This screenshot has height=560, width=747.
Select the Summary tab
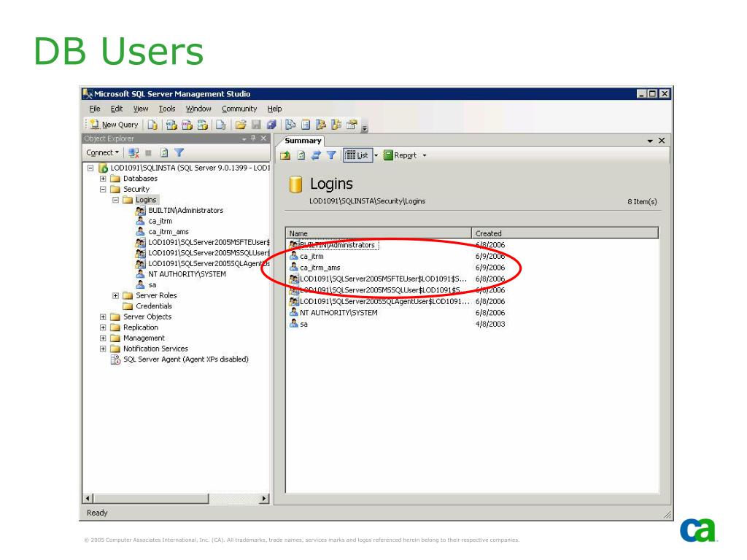click(303, 141)
